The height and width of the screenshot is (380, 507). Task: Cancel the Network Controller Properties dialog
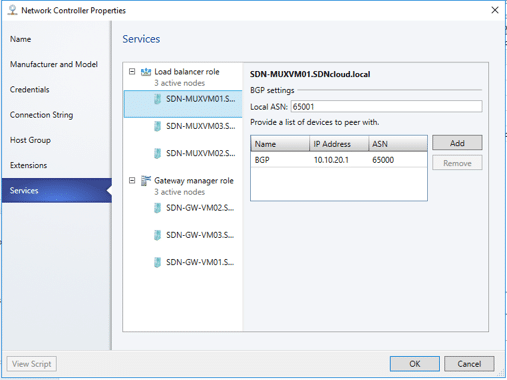tap(469, 364)
